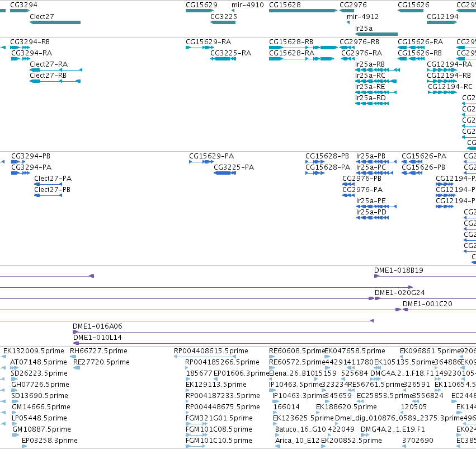The height and width of the screenshot is (449, 476).
Task: Select the CG3225-PA protein label
Action: pos(234,167)
